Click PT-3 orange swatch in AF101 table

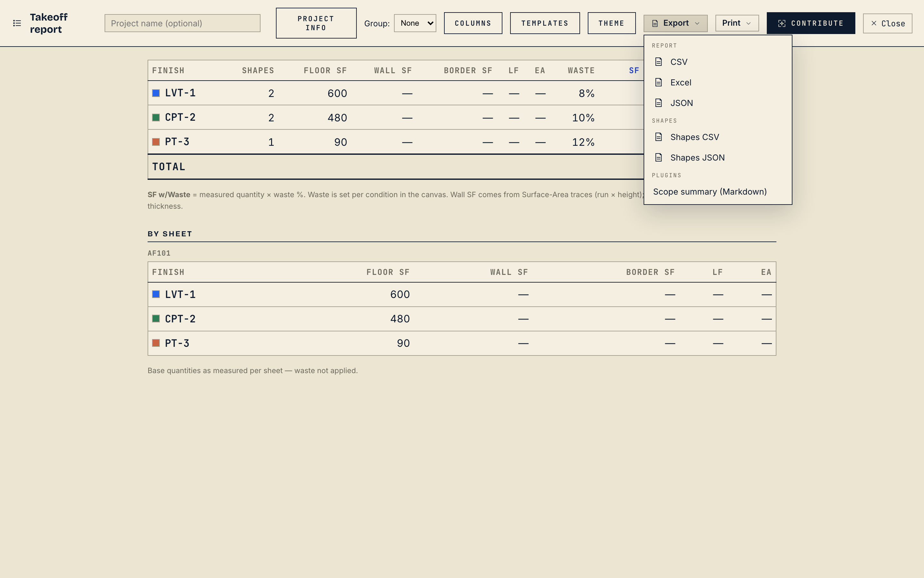tap(156, 343)
